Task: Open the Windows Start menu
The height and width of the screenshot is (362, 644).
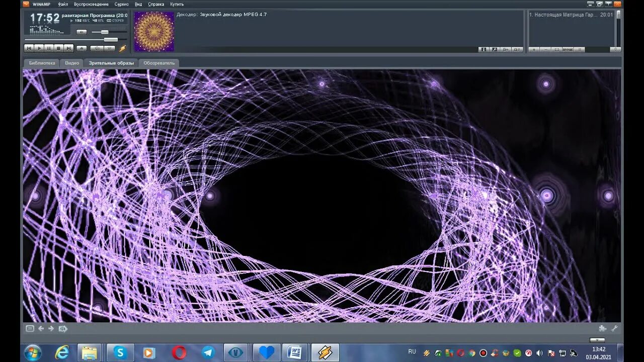Action: [x=32, y=352]
